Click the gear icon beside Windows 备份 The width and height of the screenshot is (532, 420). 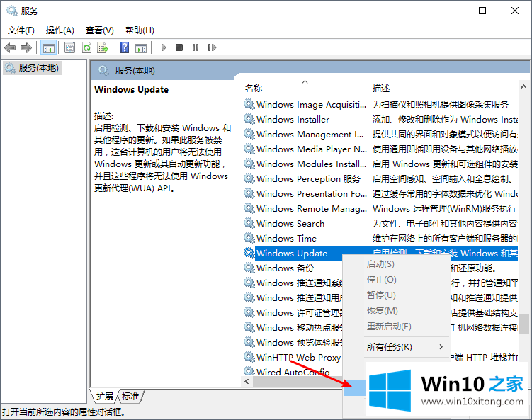coord(249,268)
